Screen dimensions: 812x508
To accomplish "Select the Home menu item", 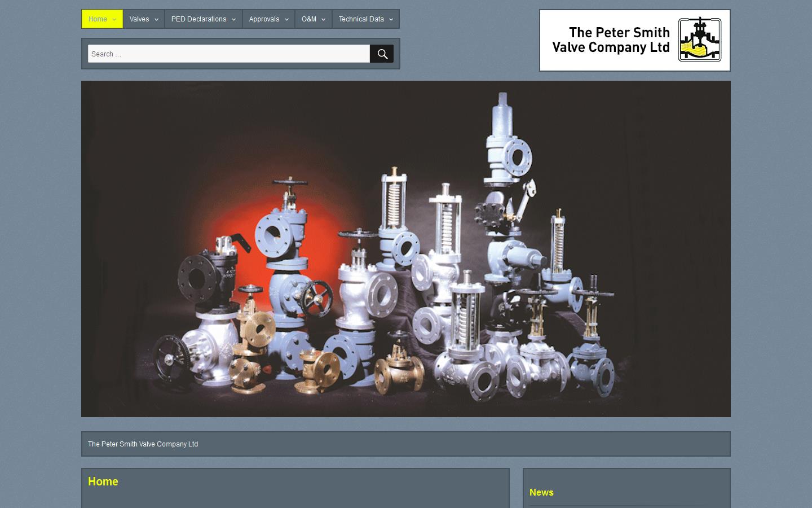I will 98,19.
